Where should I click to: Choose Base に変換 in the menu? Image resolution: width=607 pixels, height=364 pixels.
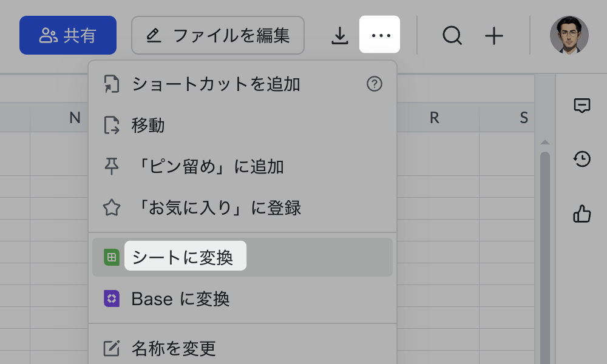tap(242, 298)
